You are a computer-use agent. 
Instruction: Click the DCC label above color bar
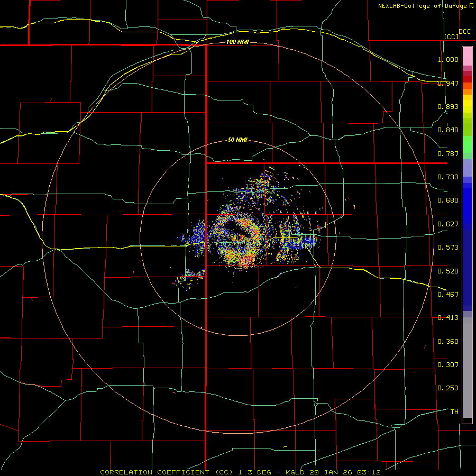point(465,32)
